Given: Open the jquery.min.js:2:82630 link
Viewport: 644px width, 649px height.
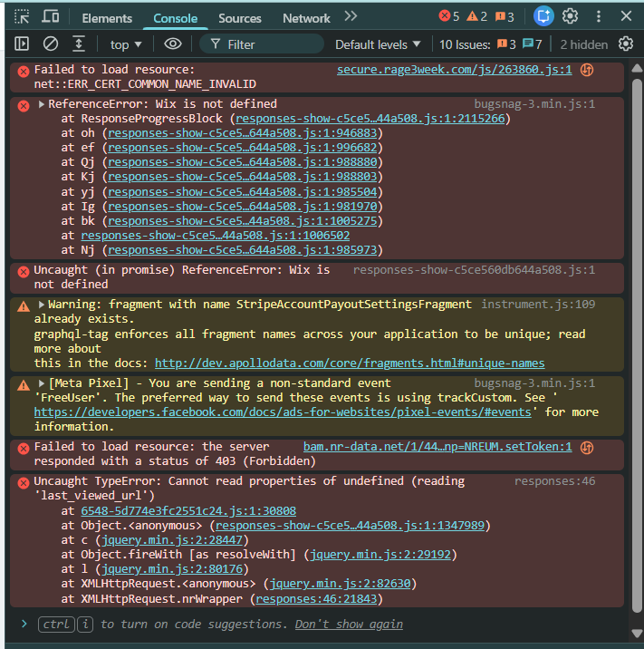Looking at the screenshot, I should coord(340,584).
